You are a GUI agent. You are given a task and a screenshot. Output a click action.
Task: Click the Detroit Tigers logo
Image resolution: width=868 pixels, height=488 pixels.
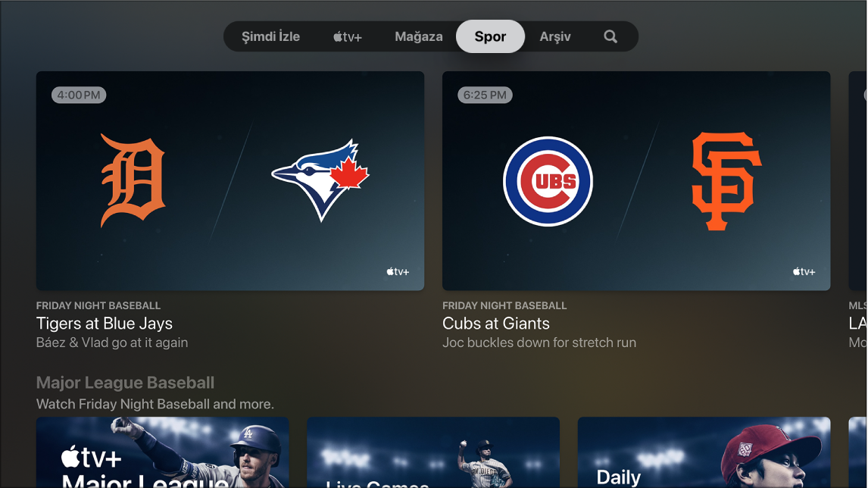pos(133,180)
